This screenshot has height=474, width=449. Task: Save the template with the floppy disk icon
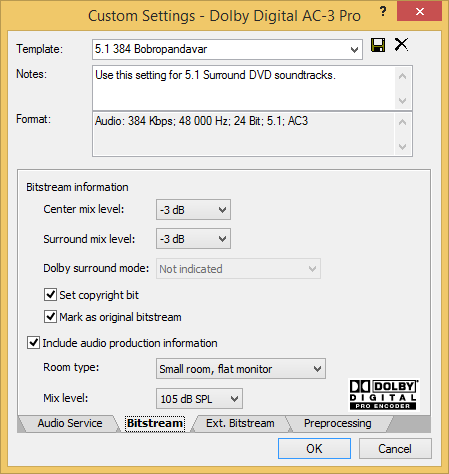[x=378, y=45]
